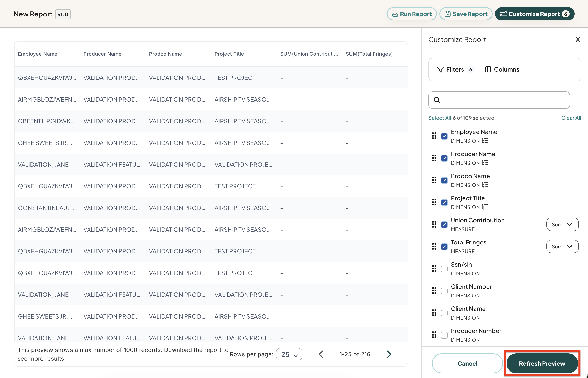Click grouping icon beside Project Title DIMENSION
This screenshot has height=378, width=588.
[x=485, y=207]
